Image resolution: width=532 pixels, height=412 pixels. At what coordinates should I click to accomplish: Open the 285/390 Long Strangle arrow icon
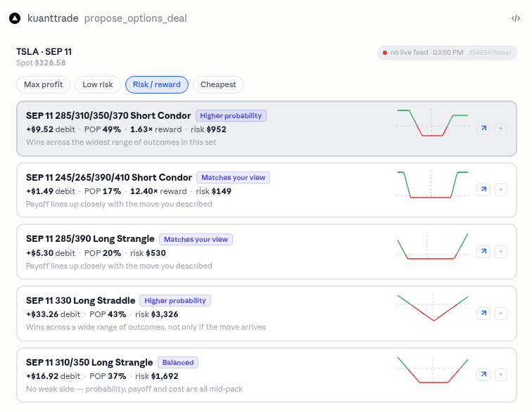pos(483,252)
